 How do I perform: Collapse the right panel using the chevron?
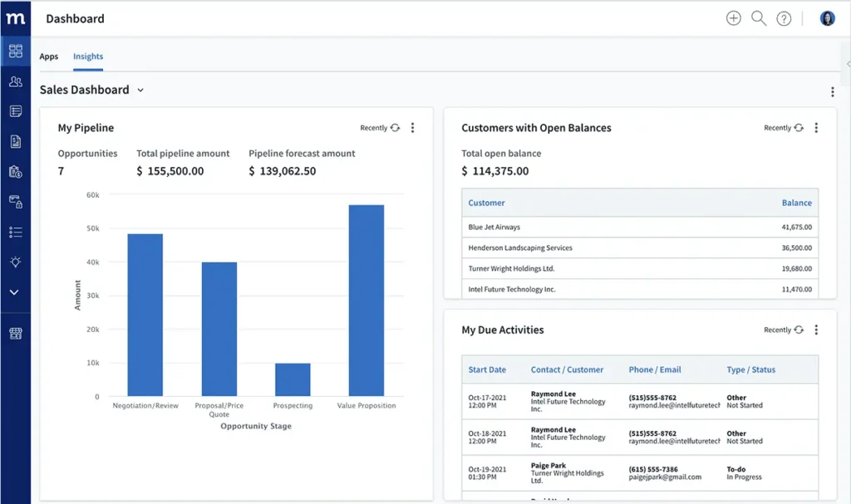point(847,62)
